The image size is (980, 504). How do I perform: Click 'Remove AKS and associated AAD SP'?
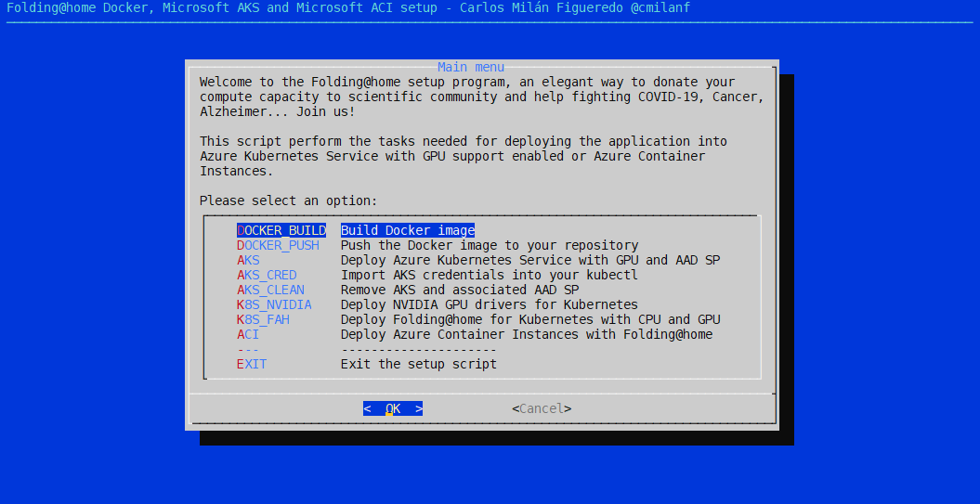[x=460, y=291]
